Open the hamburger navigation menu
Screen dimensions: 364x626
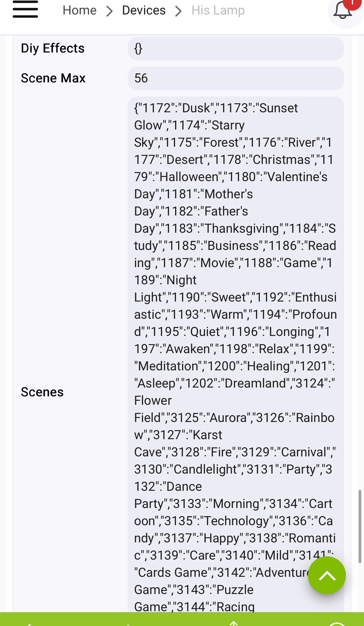(25, 10)
